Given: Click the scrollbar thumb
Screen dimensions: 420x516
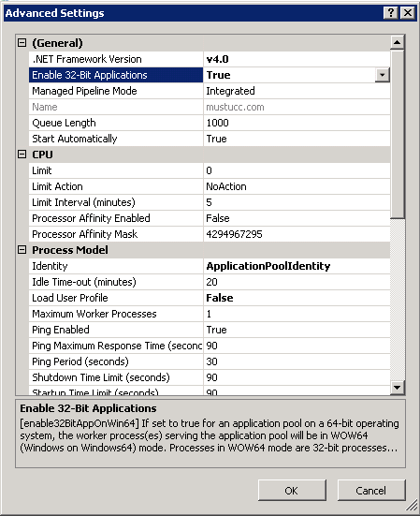Looking at the screenshot, I should click(397, 134).
